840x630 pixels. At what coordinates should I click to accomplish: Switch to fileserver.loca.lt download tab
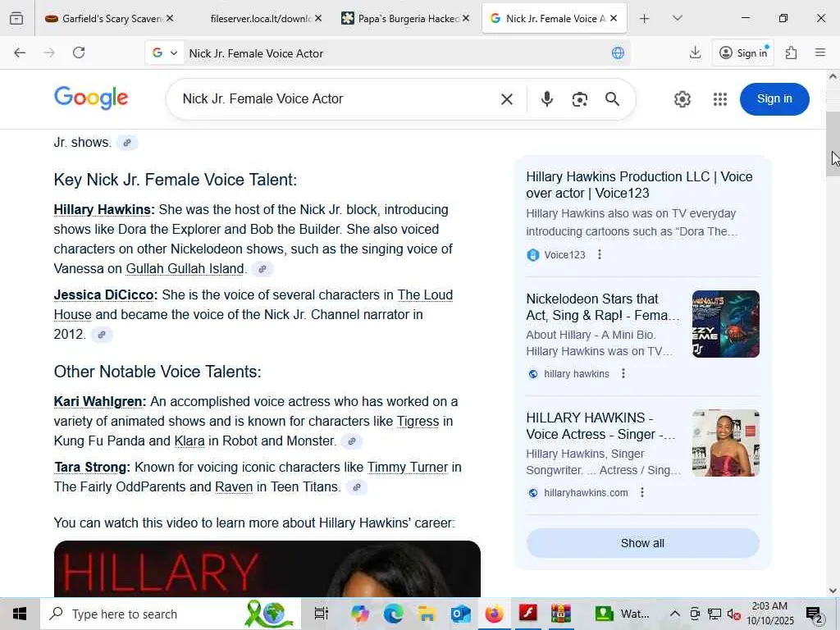[x=260, y=19]
